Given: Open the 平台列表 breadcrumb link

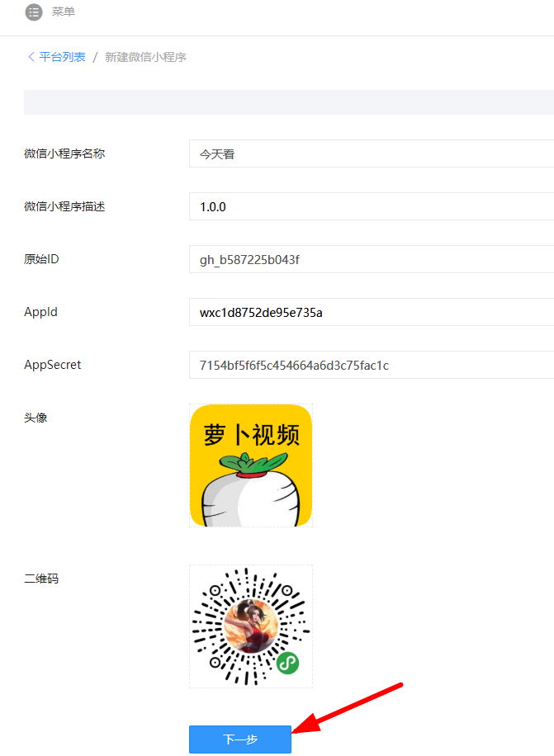Looking at the screenshot, I should point(62,57).
